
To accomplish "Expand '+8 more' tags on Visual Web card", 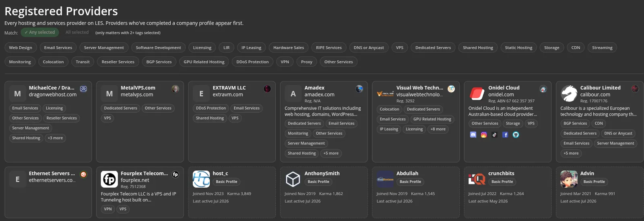I will [x=438, y=129].
